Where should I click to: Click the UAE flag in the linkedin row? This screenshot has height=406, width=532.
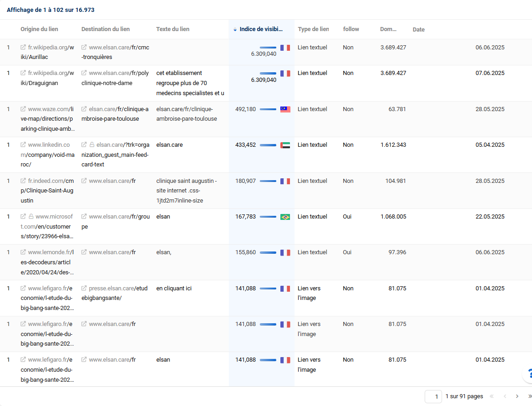pyautogui.click(x=285, y=145)
